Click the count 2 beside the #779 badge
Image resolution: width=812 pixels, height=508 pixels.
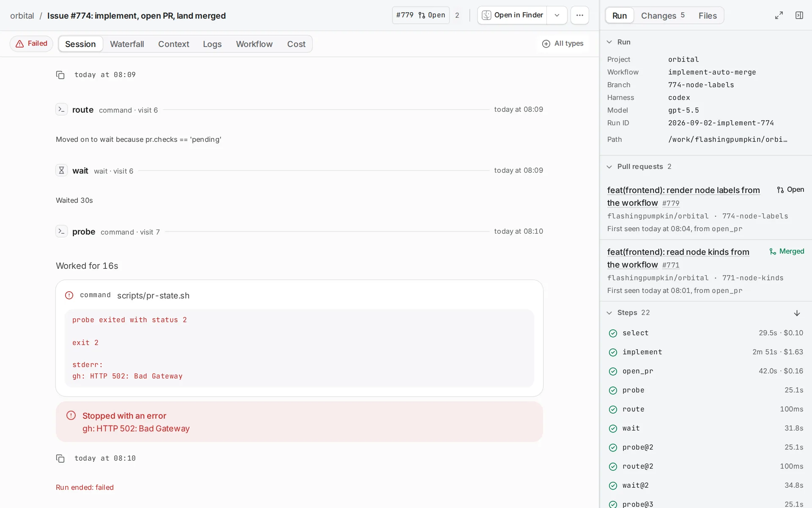point(457,15)
